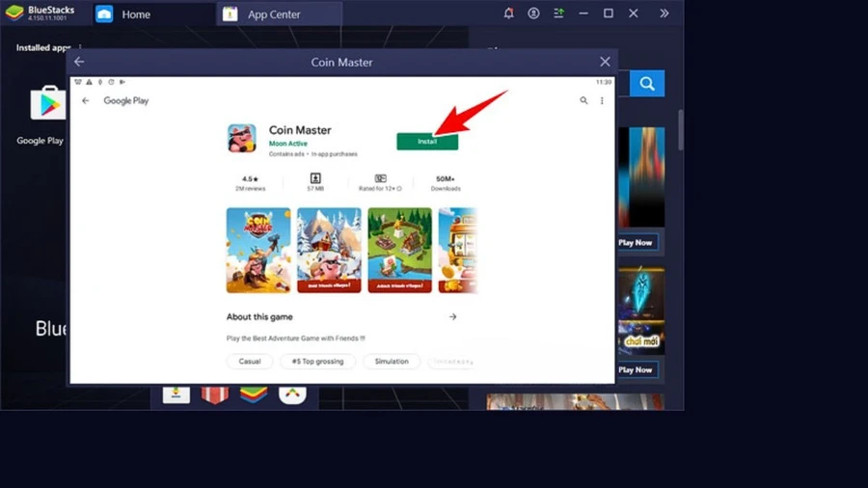Open Installed apps options menu
The width and height of the screenshot is (868, 488).
coord(80,47)
